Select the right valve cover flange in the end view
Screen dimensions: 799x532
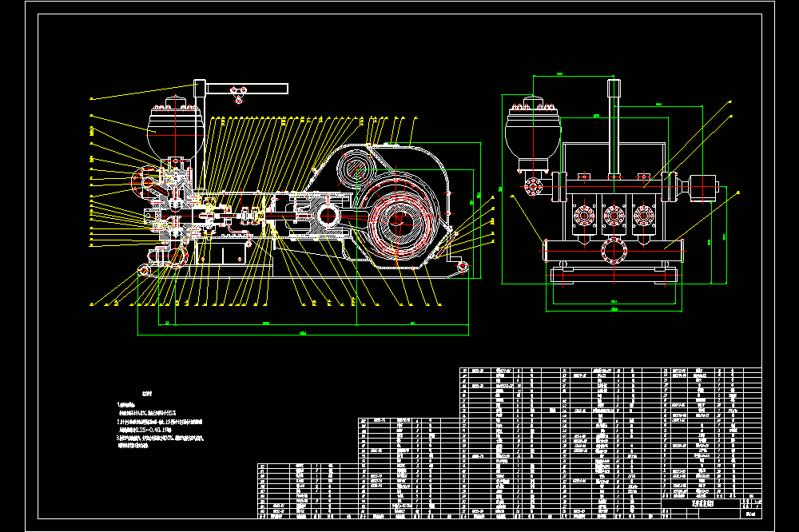coord(644,215)
